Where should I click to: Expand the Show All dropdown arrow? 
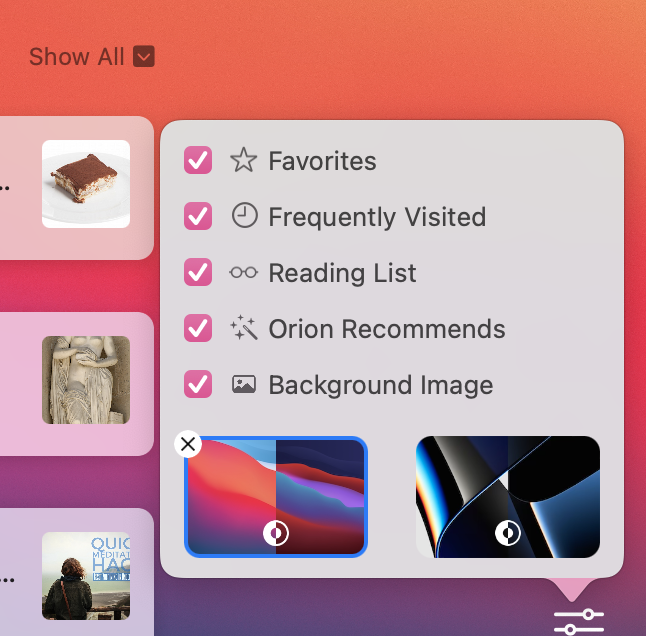pos(144,56)
